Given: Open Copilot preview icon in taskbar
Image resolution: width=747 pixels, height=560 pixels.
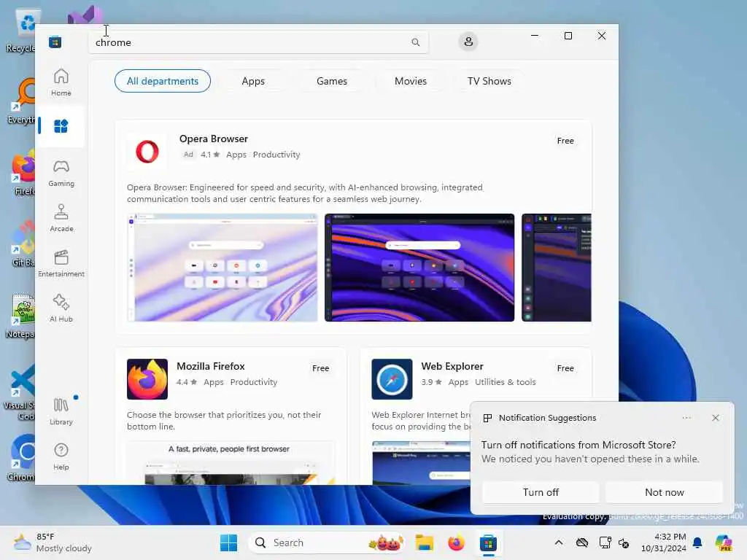Looking at the screenshot, I should [x=723, y=542].
